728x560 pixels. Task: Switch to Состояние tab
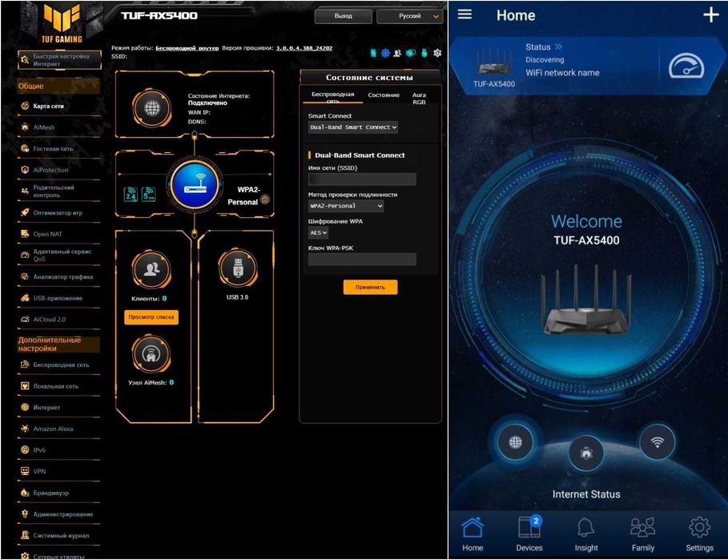point(384,95)
